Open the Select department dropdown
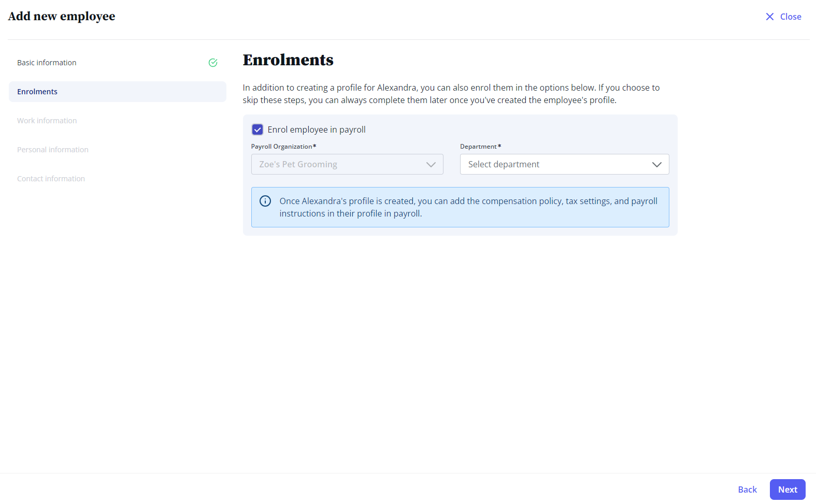The width and height of the screenshot is (816, 504). pos(565,164)
